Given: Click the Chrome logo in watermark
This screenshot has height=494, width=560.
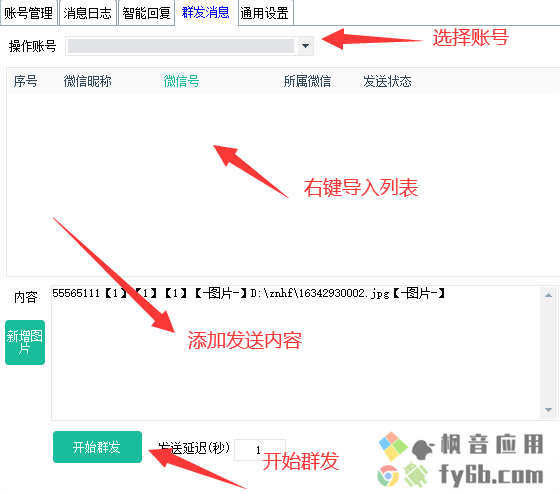Looking at the screenshot, I should (388, 475).
